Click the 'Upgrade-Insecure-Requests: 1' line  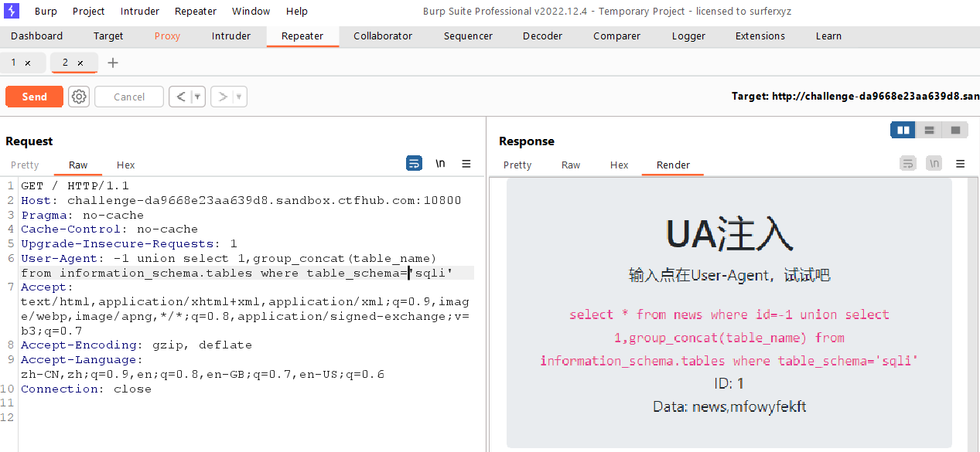(x=128, y=243)
